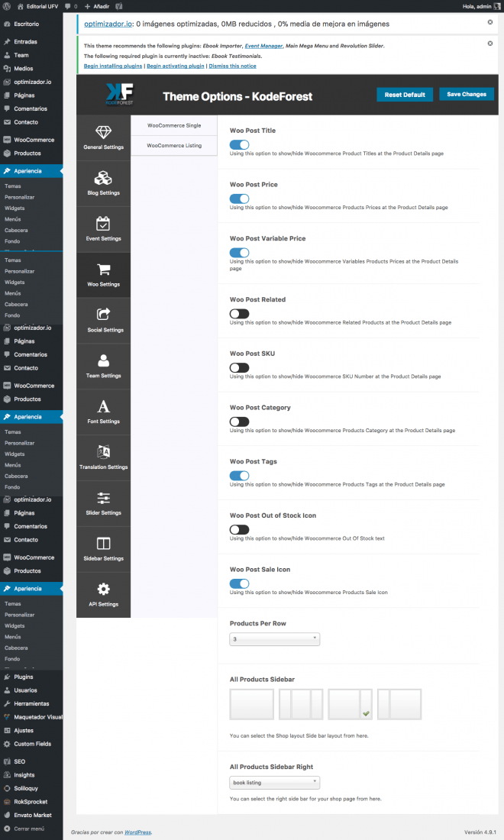Screen dimensions: 504x840
Task: Open Envato Market in the sidebar
Action: pos(31,816)
